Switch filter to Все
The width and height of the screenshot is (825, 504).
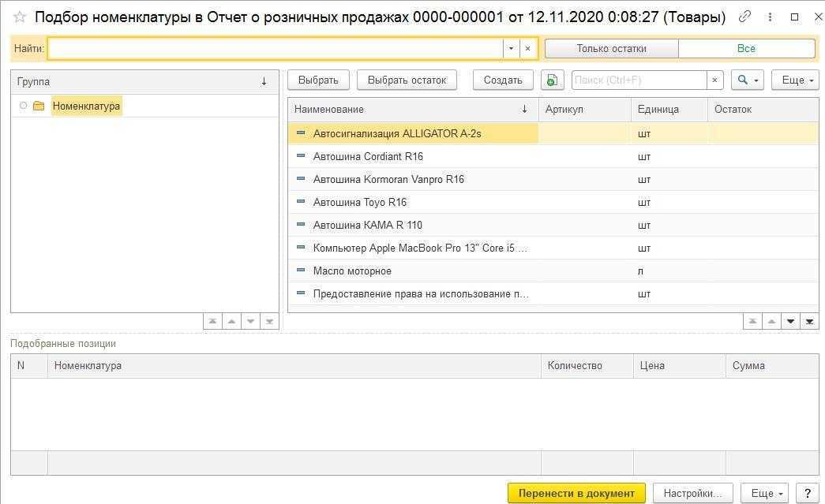[746, 48]
